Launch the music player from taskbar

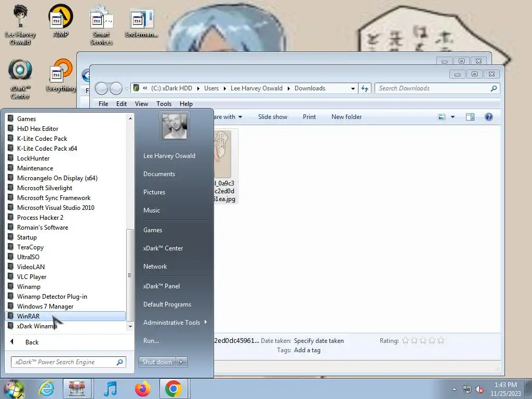(x=110, y=389)
